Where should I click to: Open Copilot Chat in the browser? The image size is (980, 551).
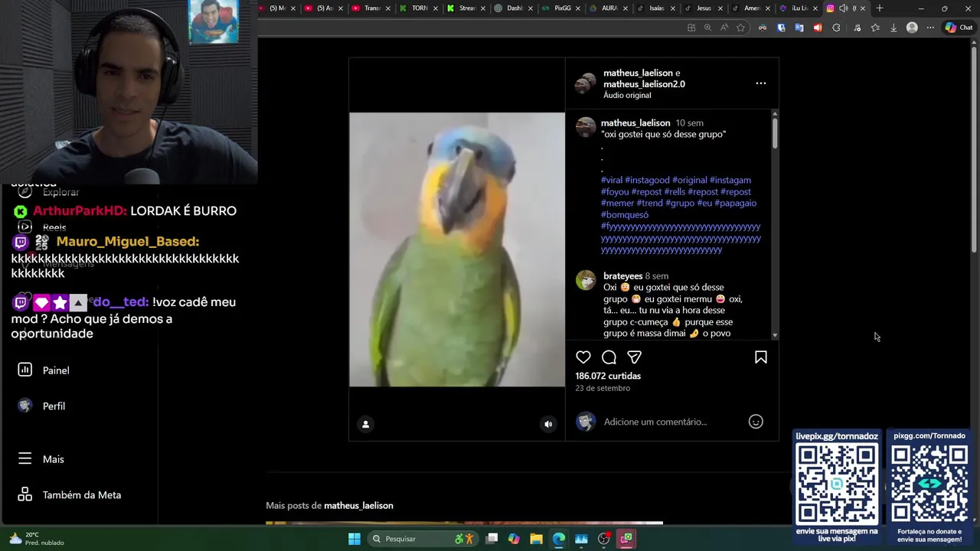click(959, 28)
